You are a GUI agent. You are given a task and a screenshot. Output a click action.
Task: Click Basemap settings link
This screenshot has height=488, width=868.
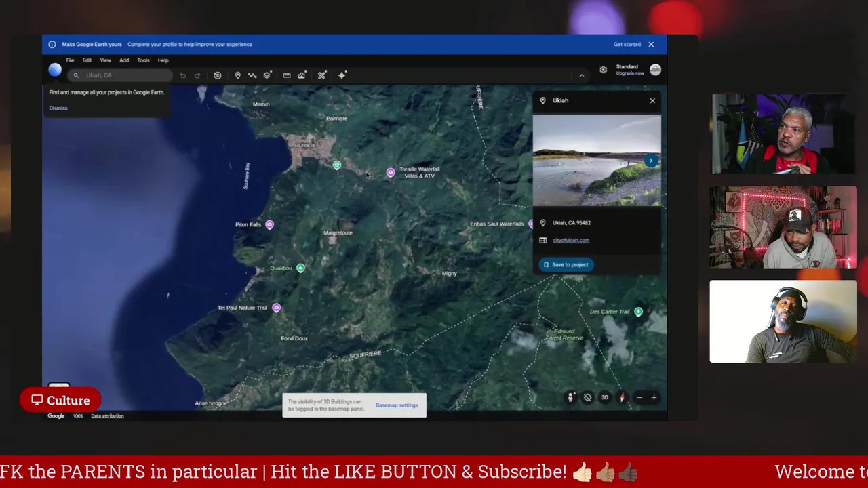point(397,405)
